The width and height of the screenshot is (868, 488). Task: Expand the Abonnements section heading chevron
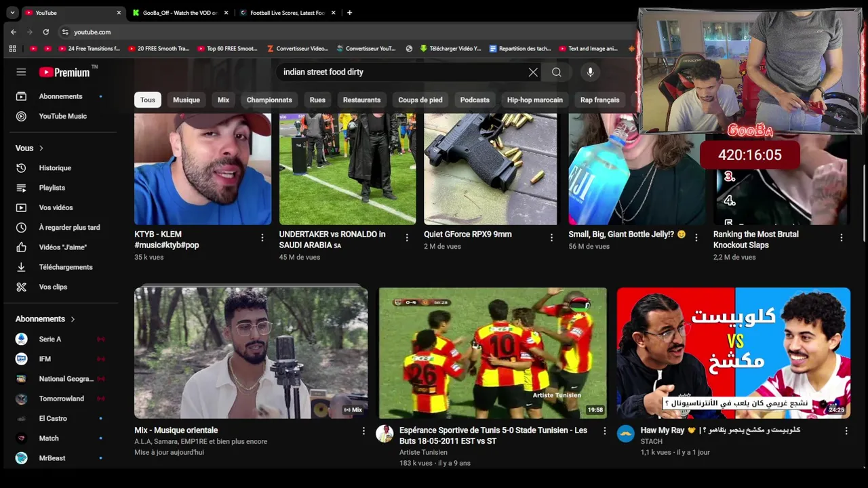click(x=73, y=319)
